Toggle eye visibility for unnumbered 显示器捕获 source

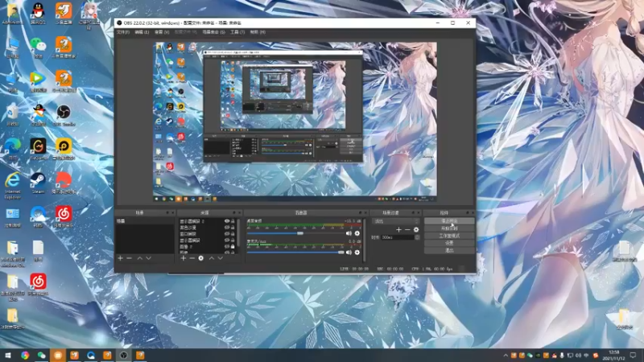227,240
